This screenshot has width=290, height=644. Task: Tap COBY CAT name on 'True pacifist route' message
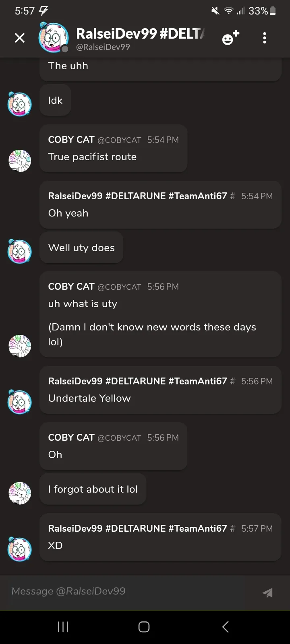point(71,140)
